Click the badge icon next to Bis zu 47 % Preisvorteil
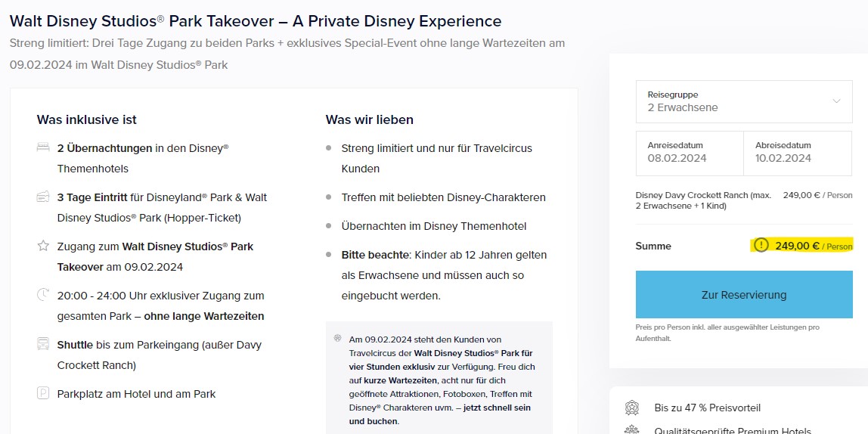This screenshot has height=434, width=868. click(631, 408)
